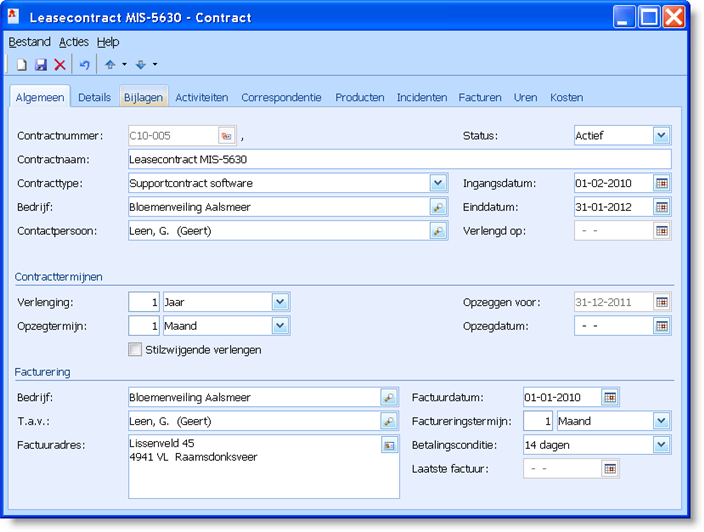Image resolution: width=704 pixels, height=532 pixels.
Task: Open the Contactpersoon lookup icon
Action: [x=438, y=231]
